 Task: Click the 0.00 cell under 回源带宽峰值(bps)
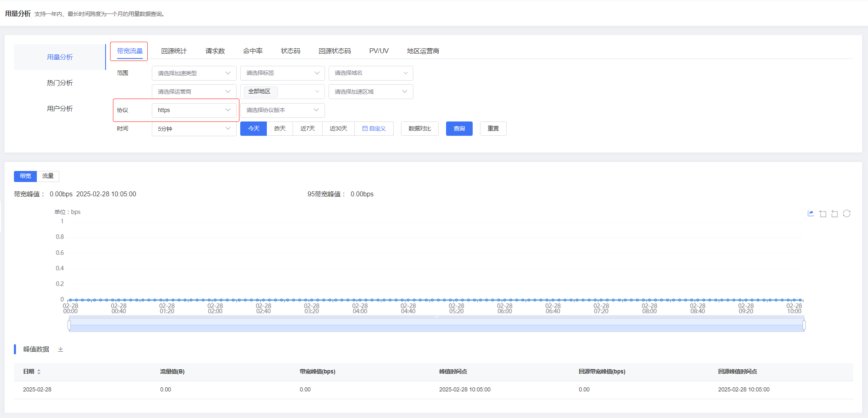(x=584, y=390)
